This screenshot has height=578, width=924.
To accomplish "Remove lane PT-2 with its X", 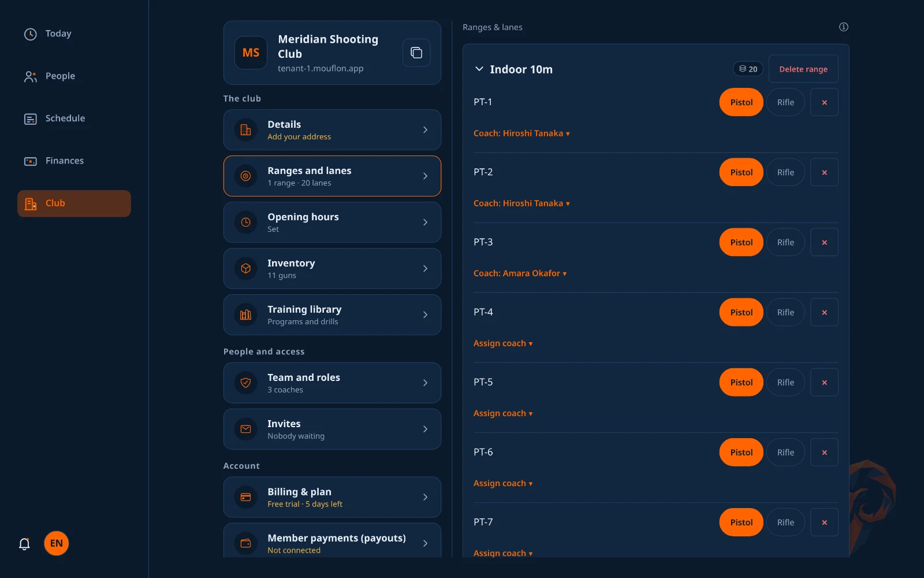I will (824, 172).
